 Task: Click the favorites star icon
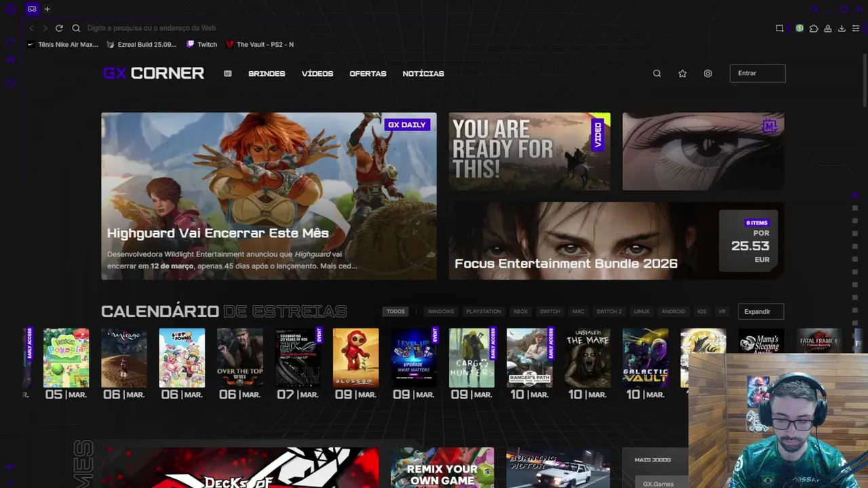682,73
